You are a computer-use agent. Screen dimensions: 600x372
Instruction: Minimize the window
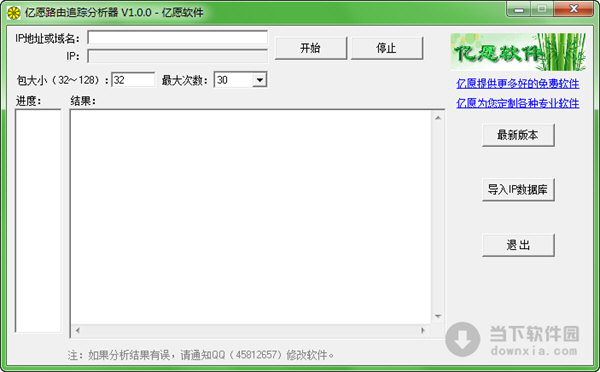pyautogui.click(x=518, y=9)
